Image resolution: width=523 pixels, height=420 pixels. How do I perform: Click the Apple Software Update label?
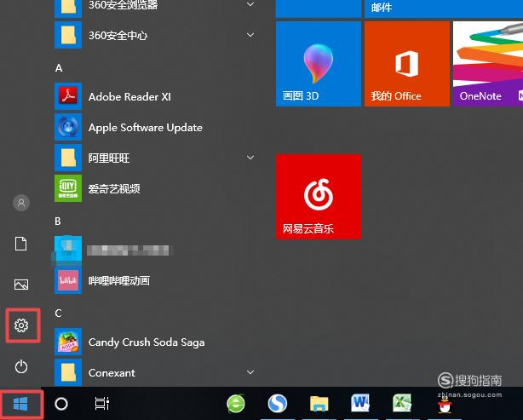tap(146, 128)
